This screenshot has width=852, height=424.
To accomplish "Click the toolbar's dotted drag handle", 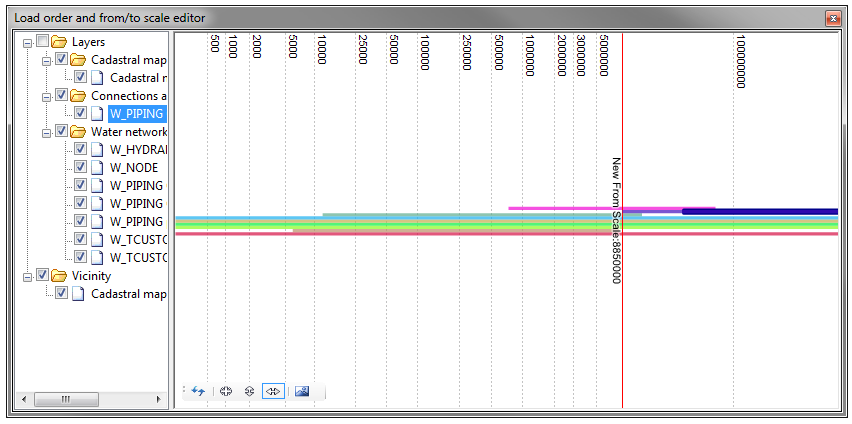I will 185,391.
